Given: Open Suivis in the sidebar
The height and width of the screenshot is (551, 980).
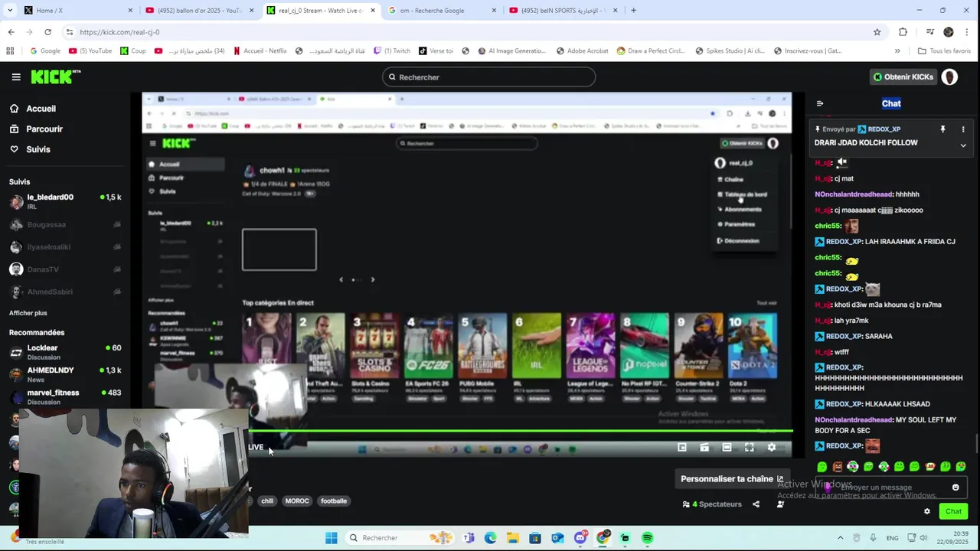Looking at the screenshot, I should (38, 149).
